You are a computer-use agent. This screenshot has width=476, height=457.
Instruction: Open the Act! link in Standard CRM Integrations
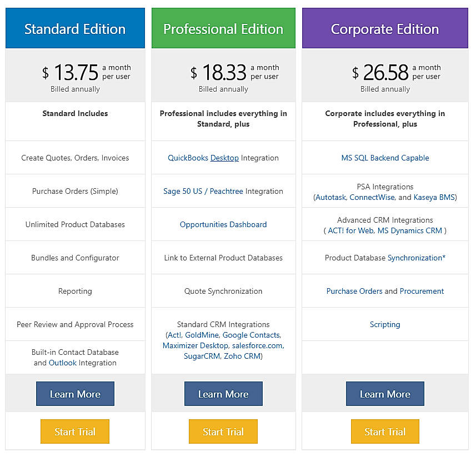tap(174, 335)
